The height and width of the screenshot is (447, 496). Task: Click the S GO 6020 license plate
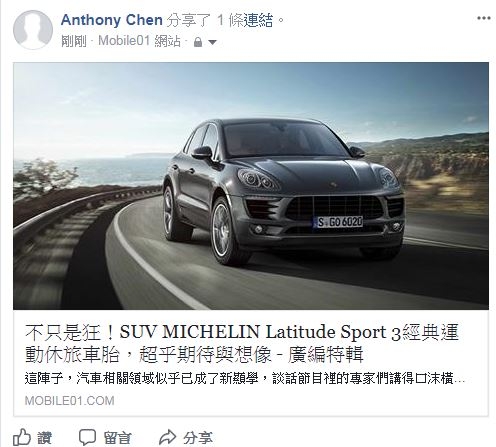coord(339,222)
